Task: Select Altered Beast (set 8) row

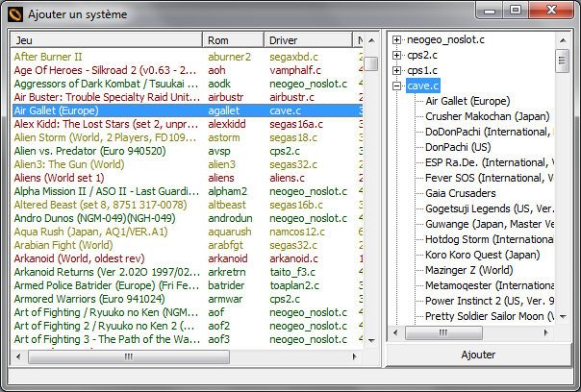Action: point(188,205)
